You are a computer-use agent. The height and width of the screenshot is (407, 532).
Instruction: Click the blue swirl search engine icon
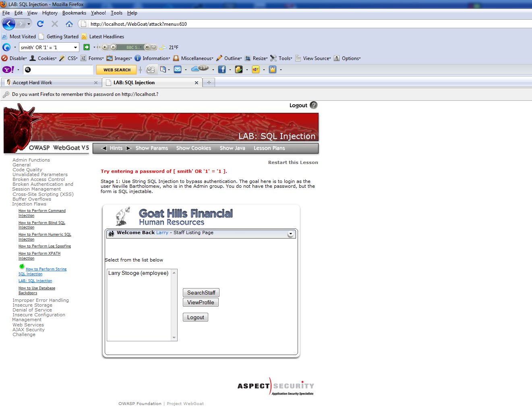(x=6, y=47)
